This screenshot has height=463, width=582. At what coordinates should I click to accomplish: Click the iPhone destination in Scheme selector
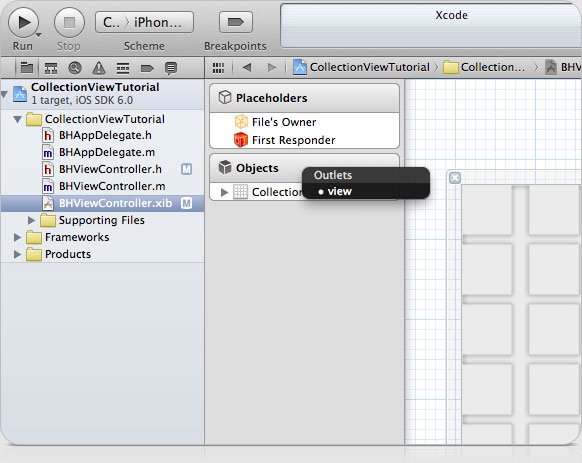pyautogui.click(x=158, y=22)
